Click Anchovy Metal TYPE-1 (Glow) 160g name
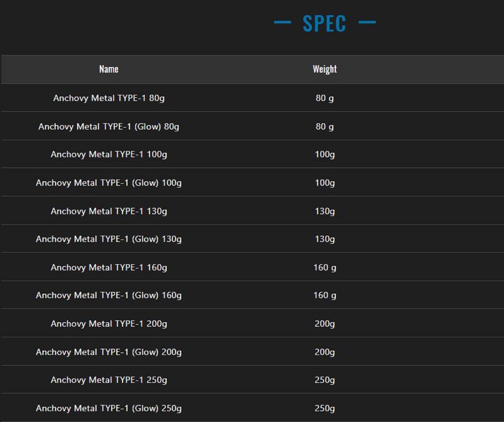504x422 pixels. 109,295
